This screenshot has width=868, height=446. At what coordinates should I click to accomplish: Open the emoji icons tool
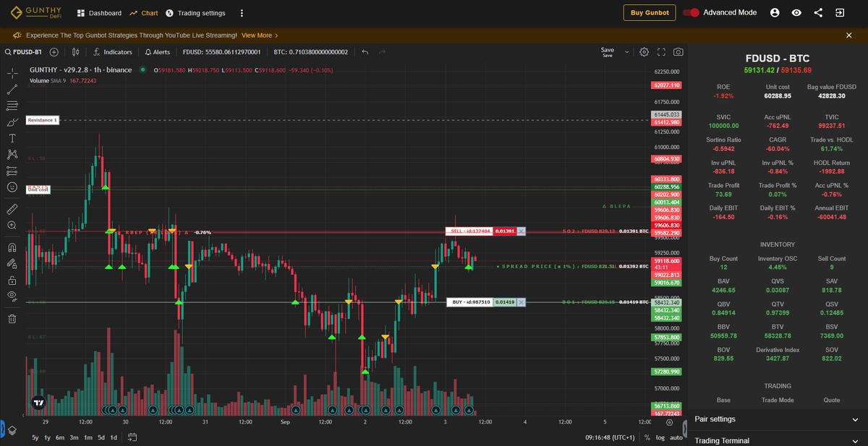coord(12,187)
